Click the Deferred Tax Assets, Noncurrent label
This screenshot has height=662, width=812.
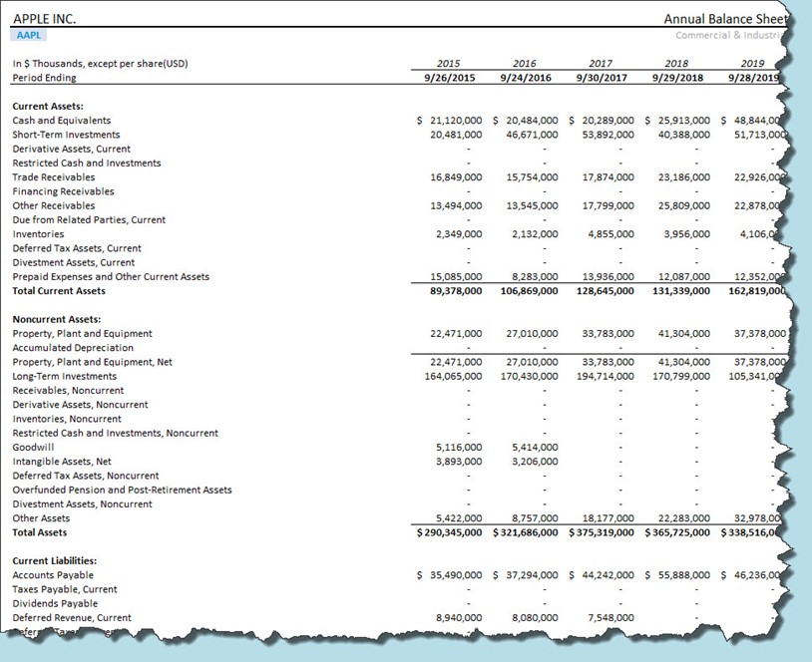(x=86, y=476)
